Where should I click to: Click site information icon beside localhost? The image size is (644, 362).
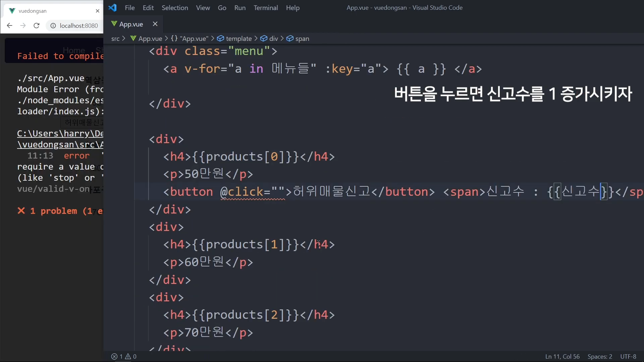53,26
